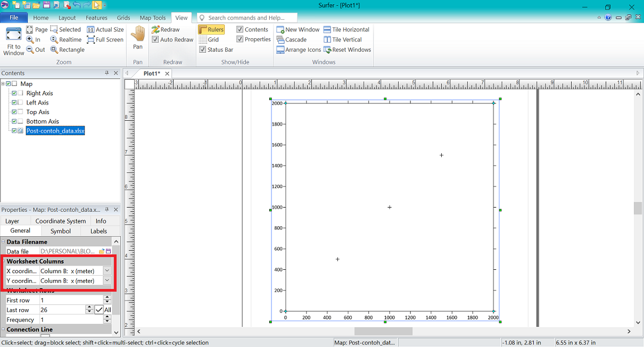This screenshot has height=347, width=644.
Task: Click Arrange Icons command
Action: pos(299,49)
